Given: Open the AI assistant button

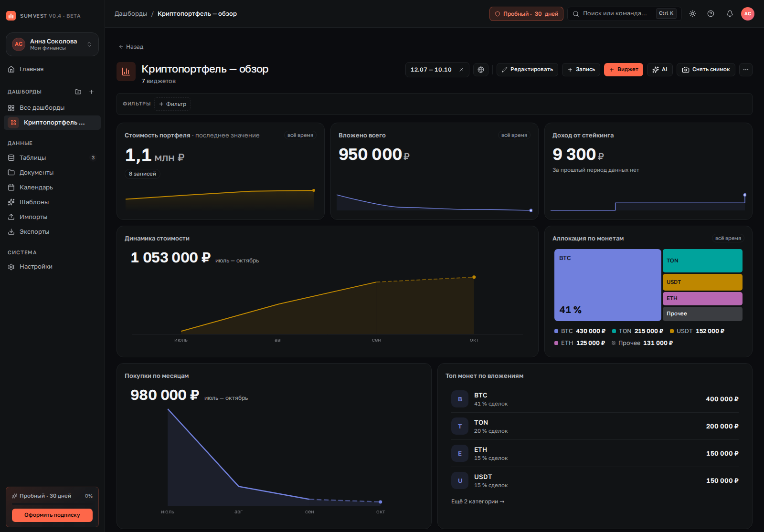Looking at the screenshot, I should tap(660, 70).
